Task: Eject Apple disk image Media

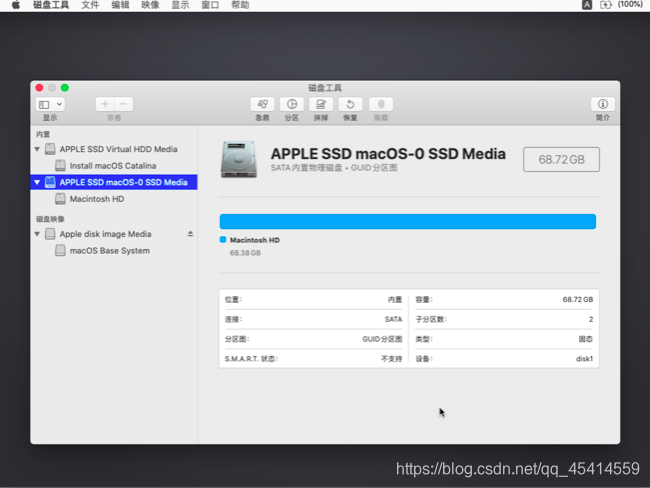Action: pyautogui.click(x=190, y=234)
